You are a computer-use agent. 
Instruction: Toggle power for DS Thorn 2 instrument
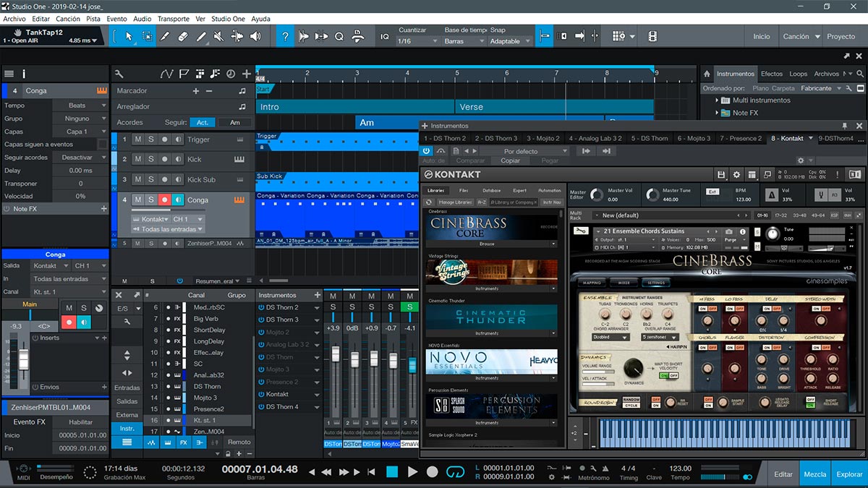[261, 307]
